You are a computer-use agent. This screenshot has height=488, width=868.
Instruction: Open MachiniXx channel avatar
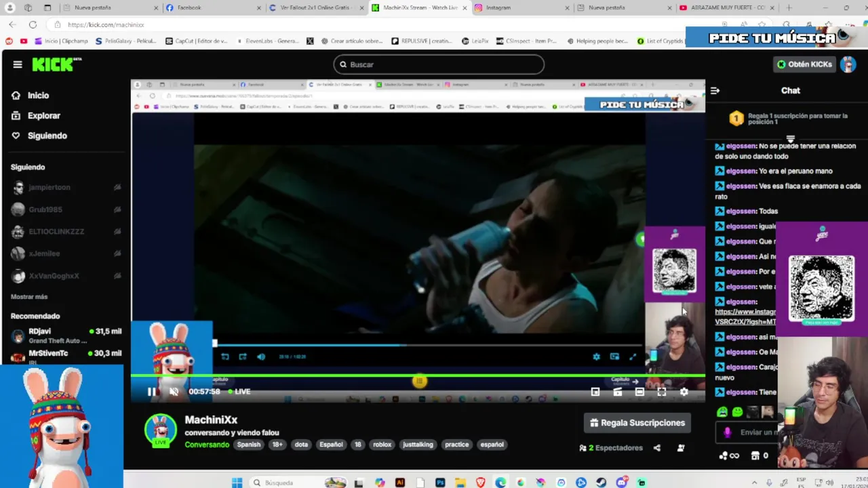click(x=161, y=430)
